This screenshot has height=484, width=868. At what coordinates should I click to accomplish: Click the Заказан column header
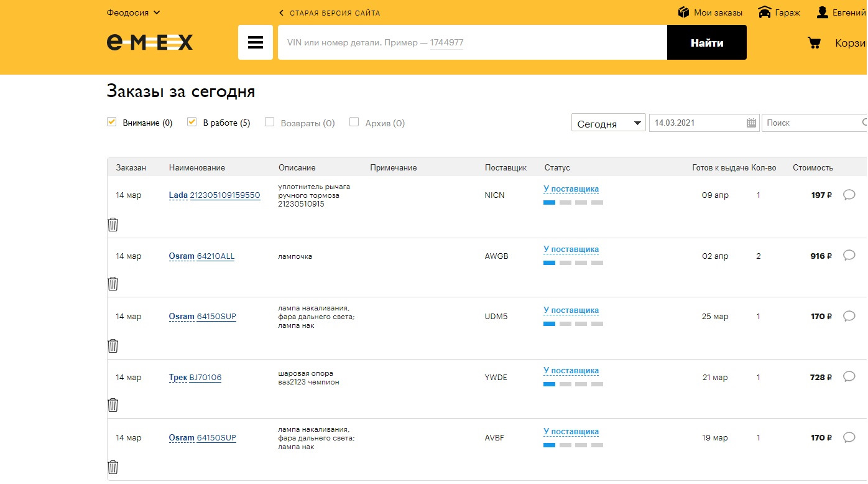pos(131,168)
